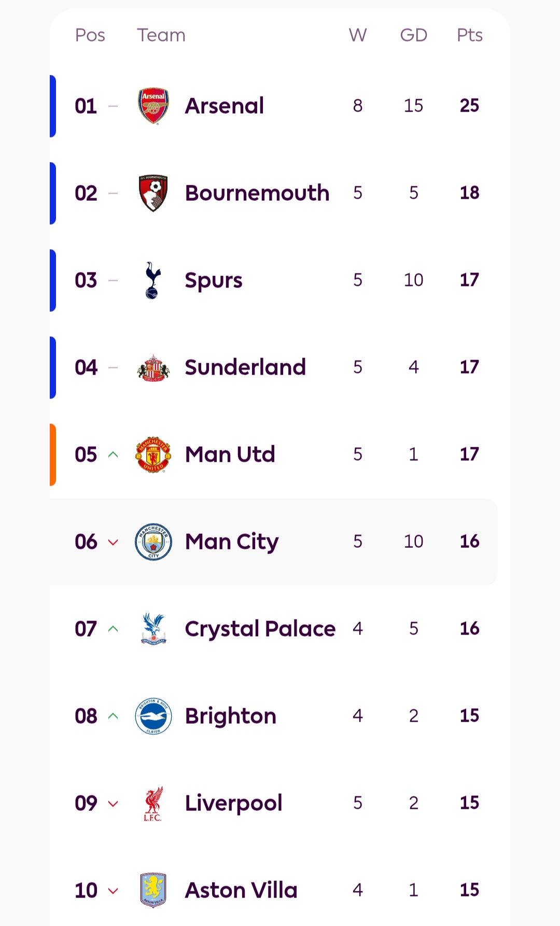This screenshot has width=560, height=926.
Task: Open the Bournemouth team name link
Action: click(x=257, y=193)
